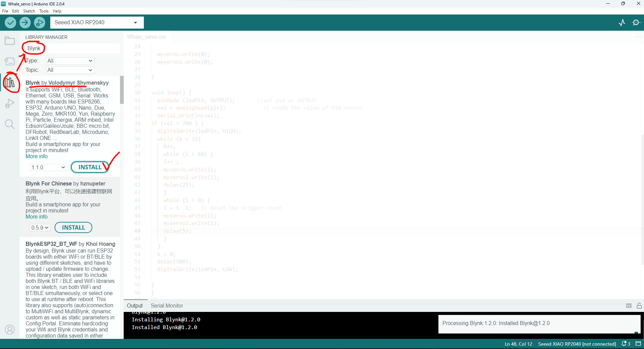Click the Ln 48, Col 12 status indicator
The height and width of the screenshot is (349, 644).
click(518, 344)
